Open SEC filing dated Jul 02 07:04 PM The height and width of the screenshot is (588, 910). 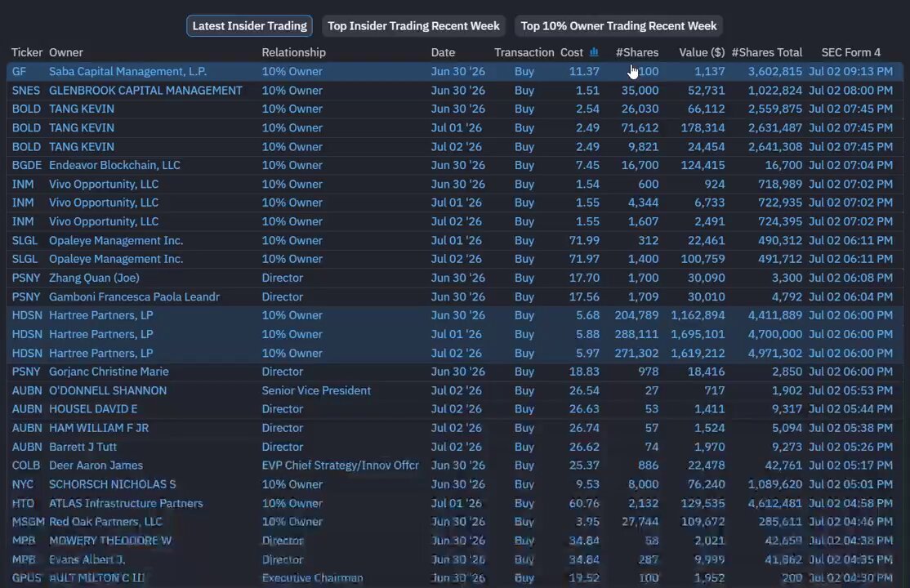[x=851, y=166]
